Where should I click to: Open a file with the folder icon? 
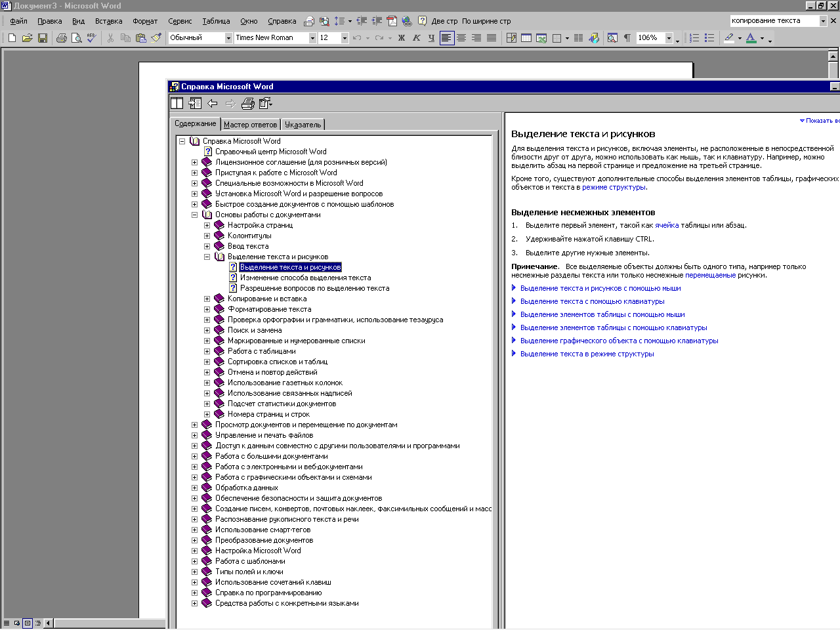tap(27, 38)
